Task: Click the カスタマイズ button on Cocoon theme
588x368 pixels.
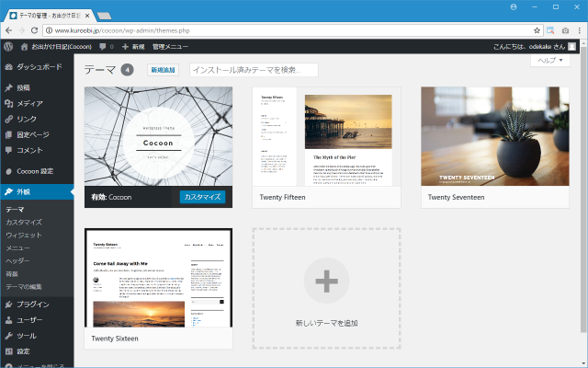Action: click(x=202, y=197)
